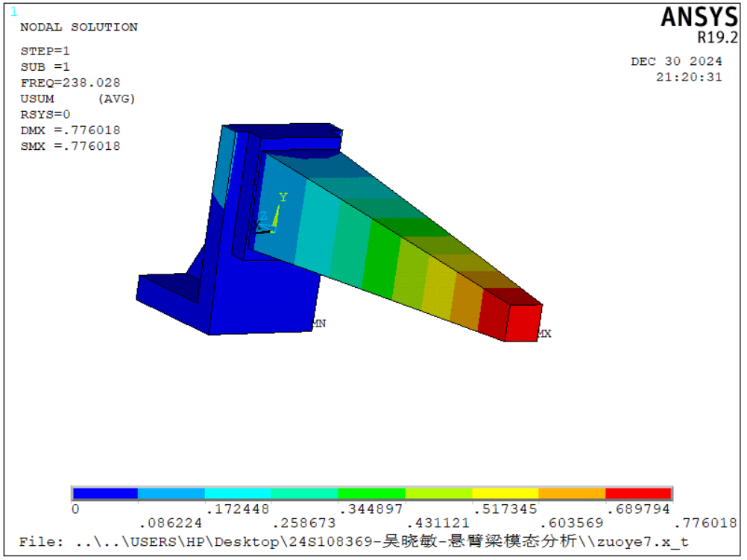747x560 pixels.
Task: Click the cyan legend segment
Action: point(238,494)
